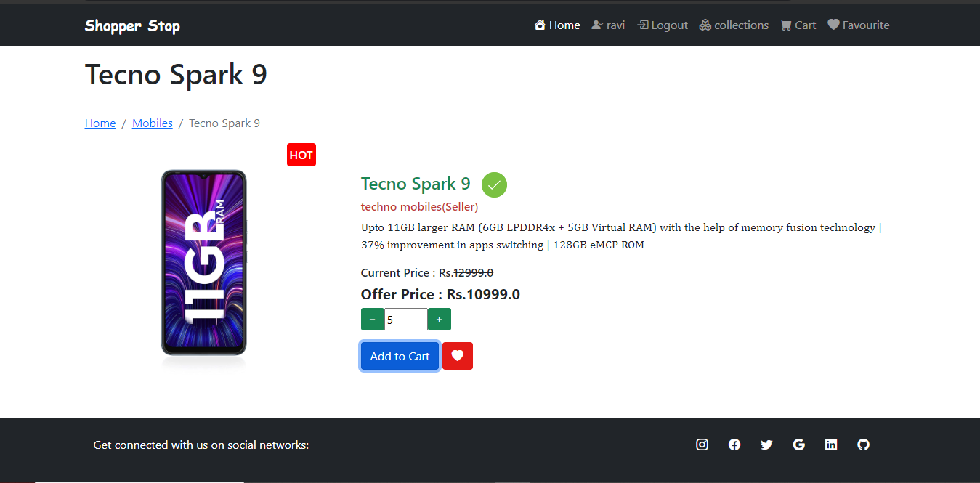Follow the Mobiles breadcrumb link

[x=153, y=123]
